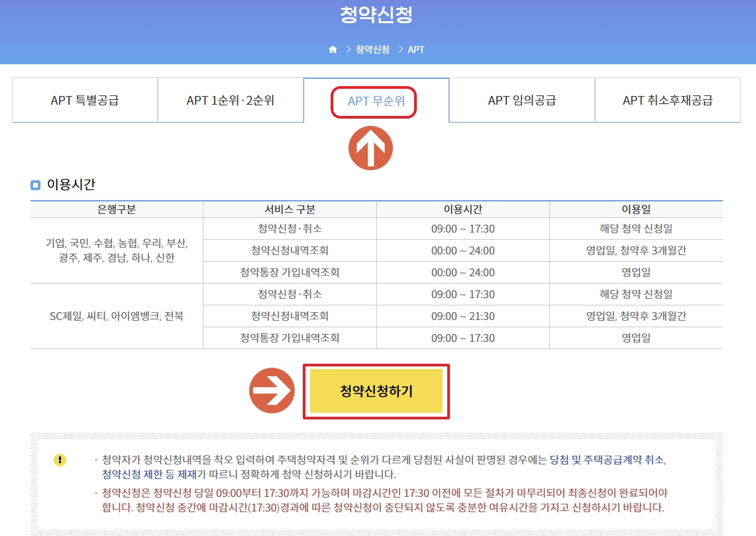Click the yellow 청약신청하기 button
Image resolution: width=756 pixels, height=536 pixels.
tap(376, 391)
